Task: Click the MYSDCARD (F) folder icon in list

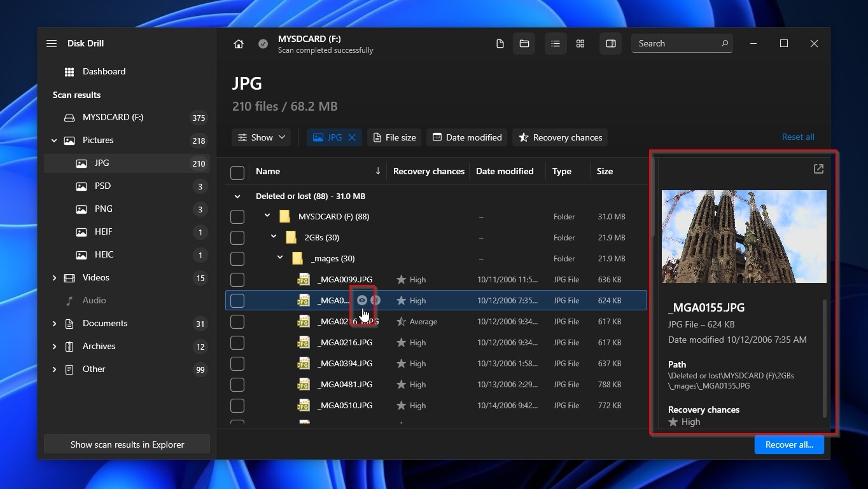Action: 284,216
